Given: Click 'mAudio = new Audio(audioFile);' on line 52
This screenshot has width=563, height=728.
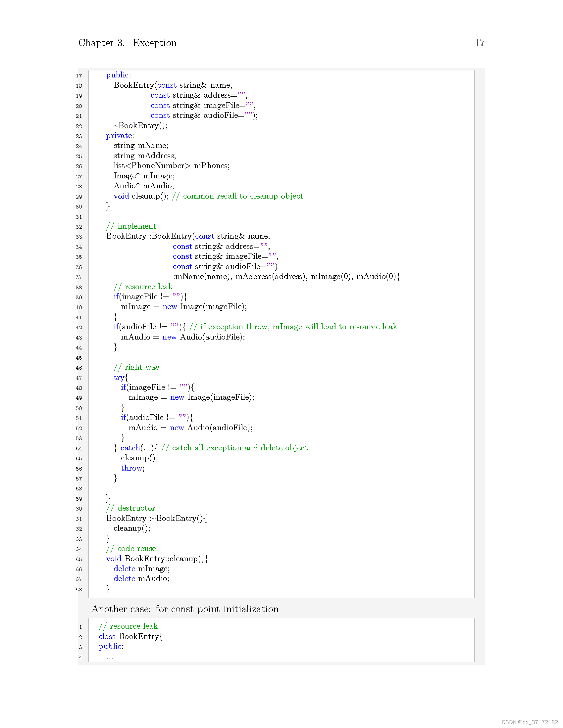Looking at the screenshot, I should click(x=191, y=428).
